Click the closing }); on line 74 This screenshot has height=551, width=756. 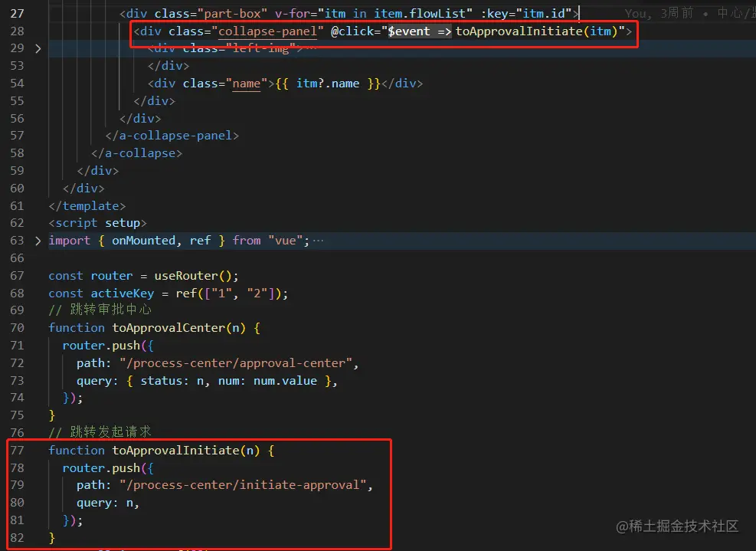click(73, 398)
